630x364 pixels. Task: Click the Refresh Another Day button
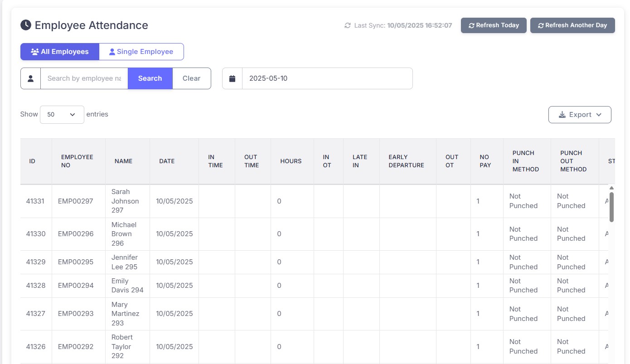click(572, 25)
